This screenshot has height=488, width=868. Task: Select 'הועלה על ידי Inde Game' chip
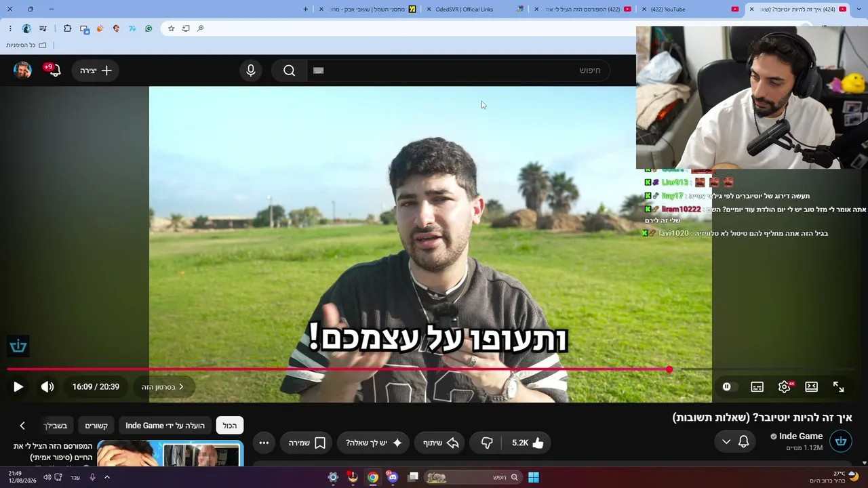tap(165, 426)
